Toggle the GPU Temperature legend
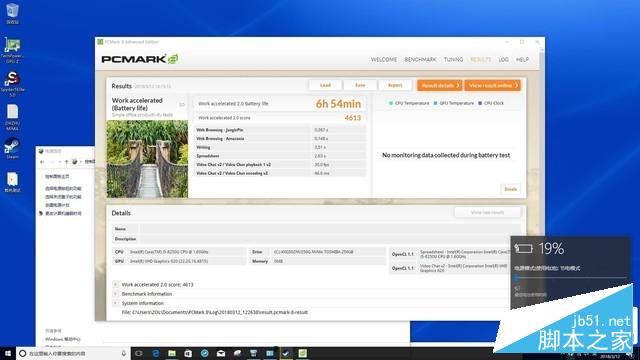This screenshot has height=360, width=640. [453, 103]
